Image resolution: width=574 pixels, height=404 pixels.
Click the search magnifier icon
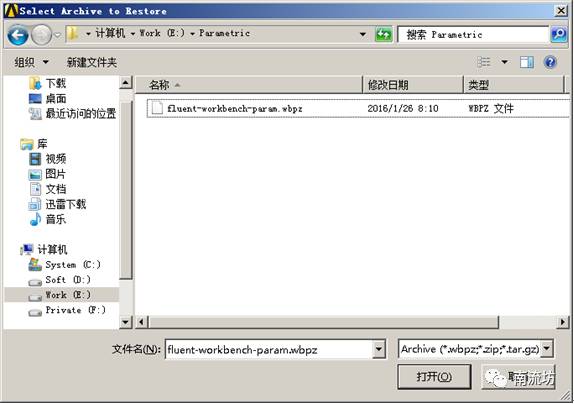click(x=559, y=35)
